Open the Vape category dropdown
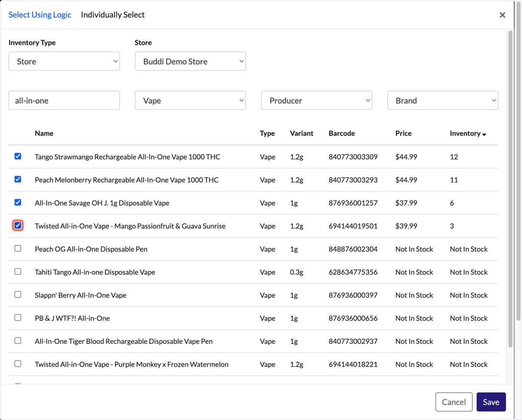Image resolution: width=522 pixels, height=420 pixels. coord(190,100)
